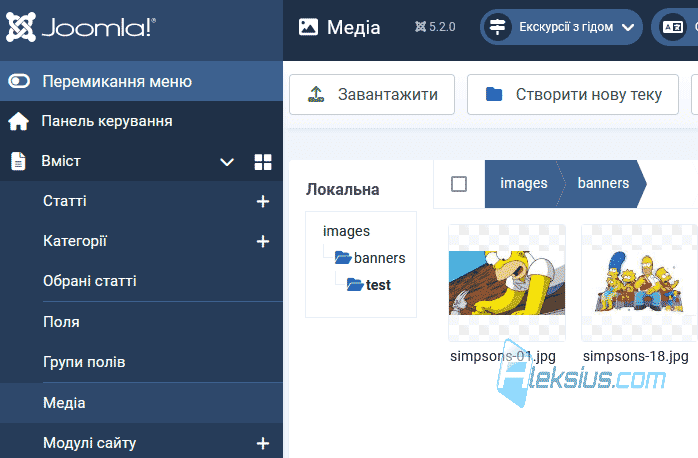The height and width of the screenshot is (458, 698).
Task: Open Модулі сайту menu item
Action: coord(89,443)
